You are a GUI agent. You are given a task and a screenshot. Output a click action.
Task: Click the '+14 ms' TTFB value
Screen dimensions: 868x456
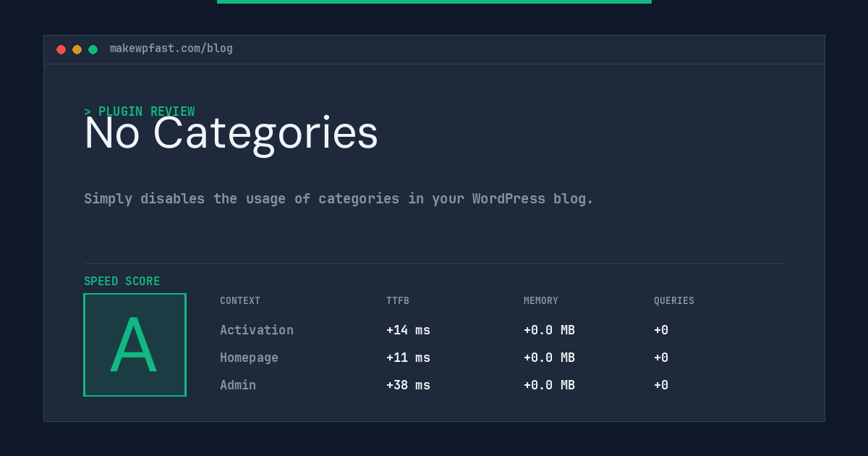(408, 330)
